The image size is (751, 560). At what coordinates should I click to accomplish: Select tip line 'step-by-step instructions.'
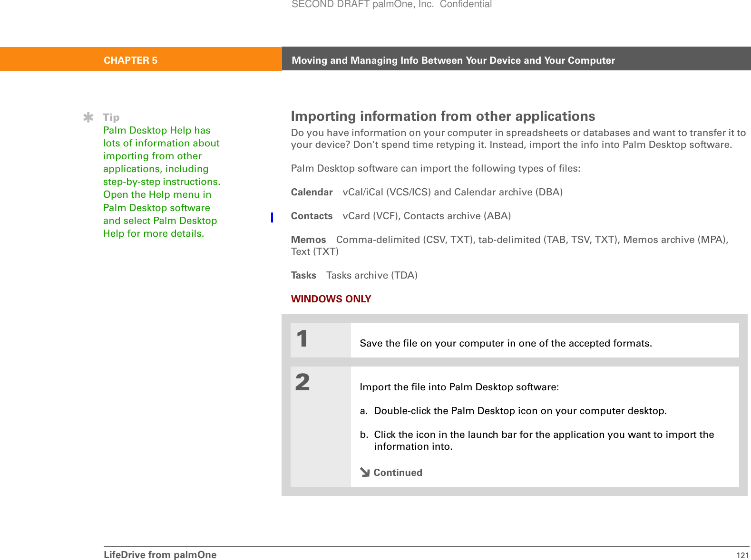coord(162,182)
